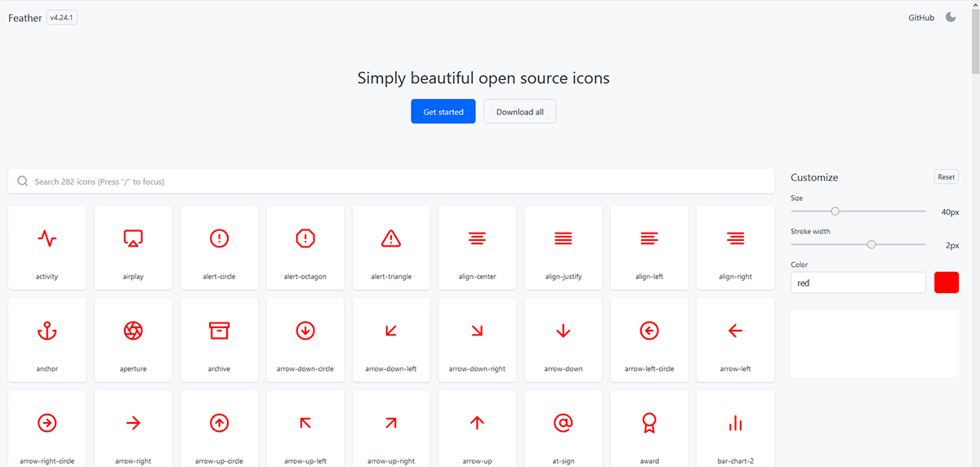Click the Size slider handle

835,211
